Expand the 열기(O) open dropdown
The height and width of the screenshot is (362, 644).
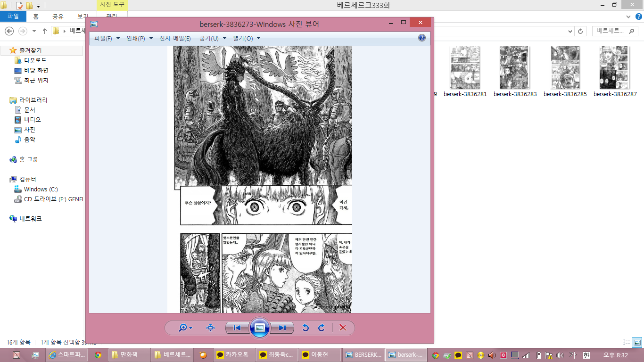pos(246,39)
